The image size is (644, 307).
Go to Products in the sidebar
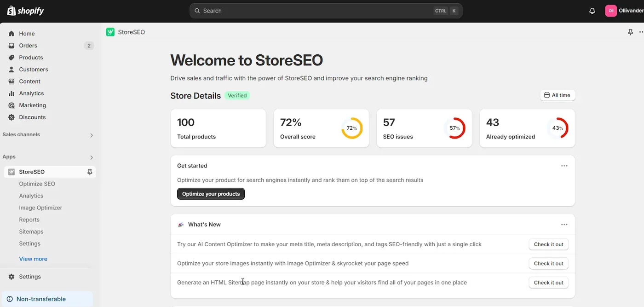[x=31, y=58]
